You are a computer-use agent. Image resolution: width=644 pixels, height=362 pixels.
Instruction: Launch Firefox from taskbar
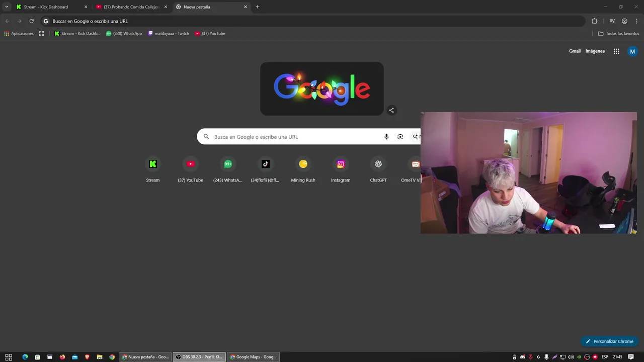(62, 357)
